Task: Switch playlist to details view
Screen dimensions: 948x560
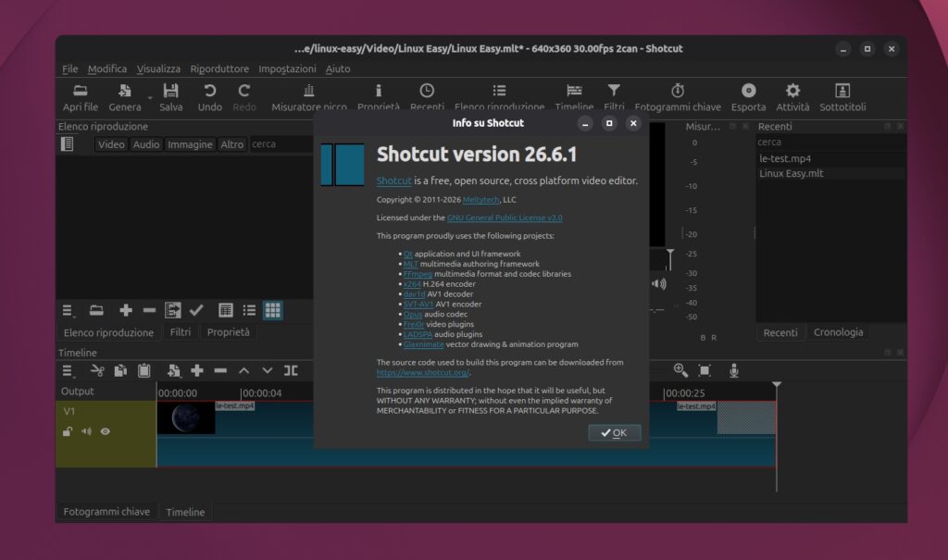Action: tap(226, 311)
